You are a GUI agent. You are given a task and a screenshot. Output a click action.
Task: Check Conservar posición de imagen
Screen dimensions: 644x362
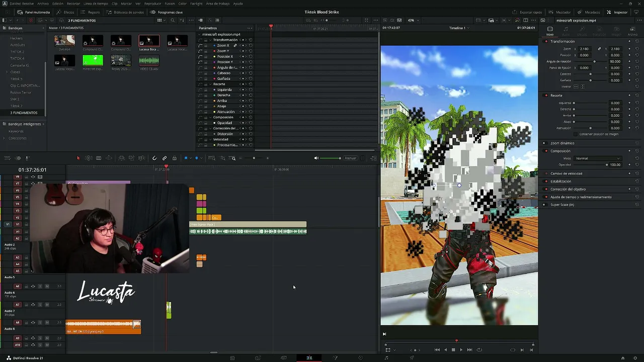(x=577, y=134)
